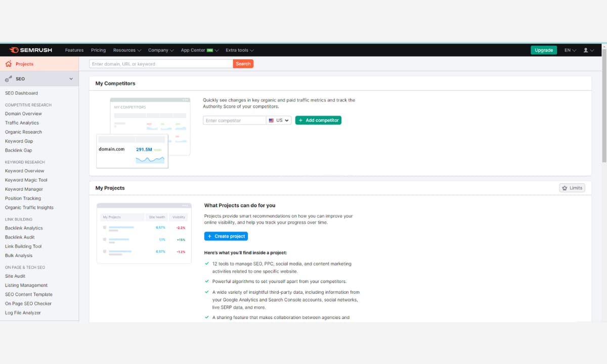Screen dimensions: 607x364
Task: Open Domain Overview
Action: click(23, 114)
